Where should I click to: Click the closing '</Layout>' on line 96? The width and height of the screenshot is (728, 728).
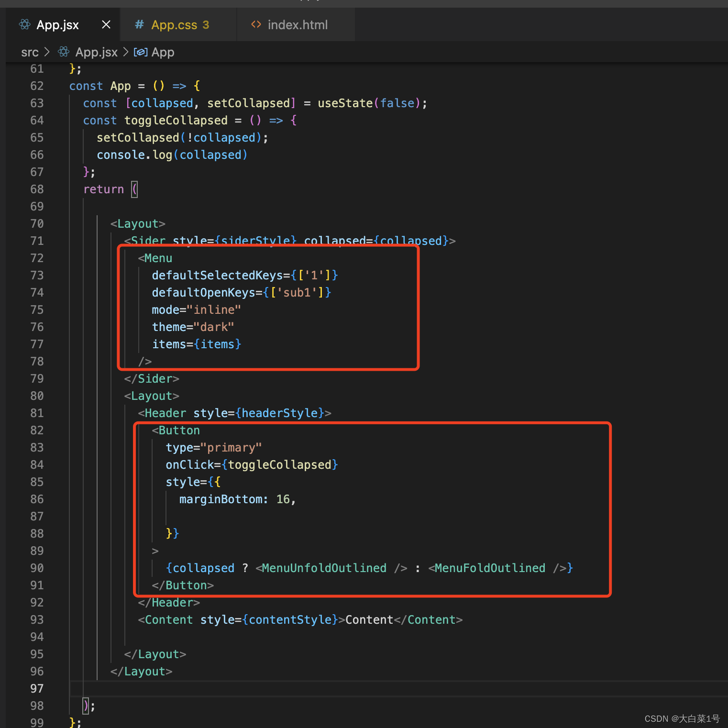(142, 672)
